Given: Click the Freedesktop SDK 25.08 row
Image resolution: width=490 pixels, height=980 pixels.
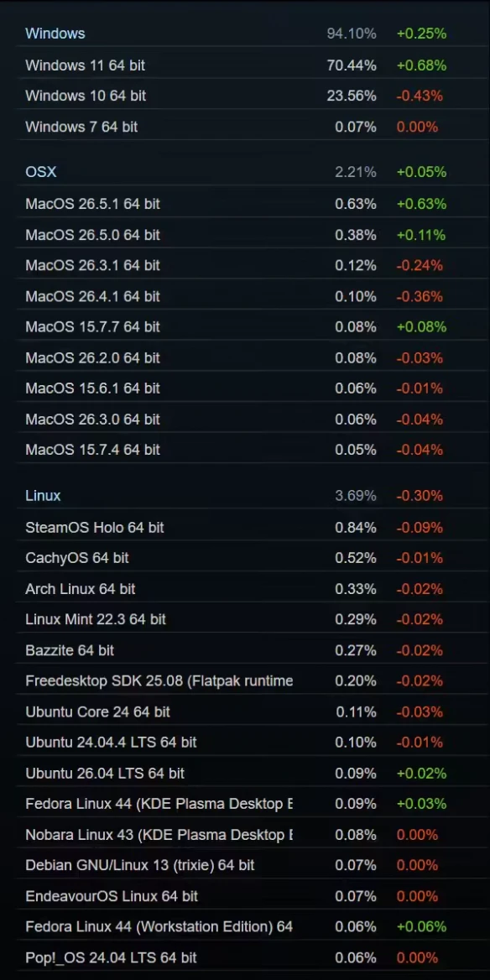Looking at the screenshot, I should coord(245,681).
